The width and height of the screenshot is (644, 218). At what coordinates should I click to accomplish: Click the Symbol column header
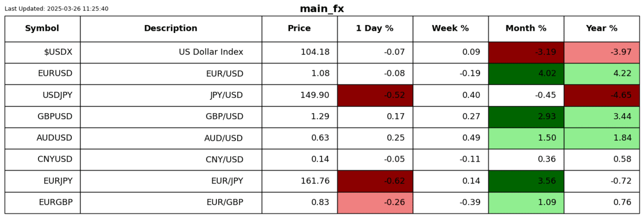pos(42,28)
